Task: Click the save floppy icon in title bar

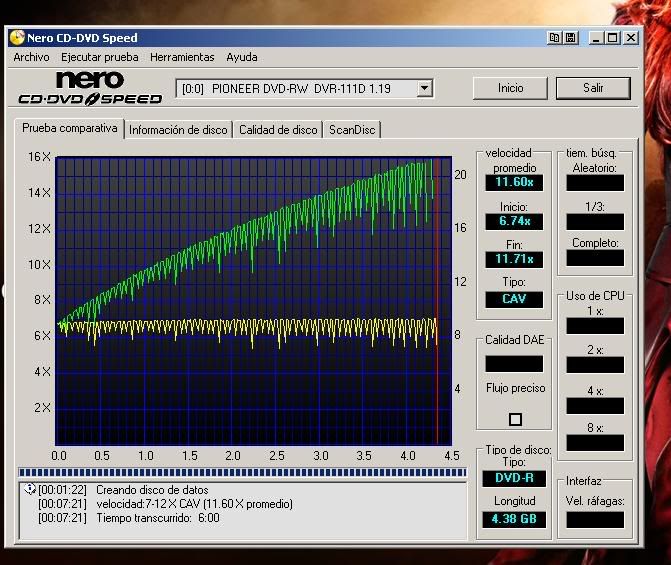Action: [570, 38]
